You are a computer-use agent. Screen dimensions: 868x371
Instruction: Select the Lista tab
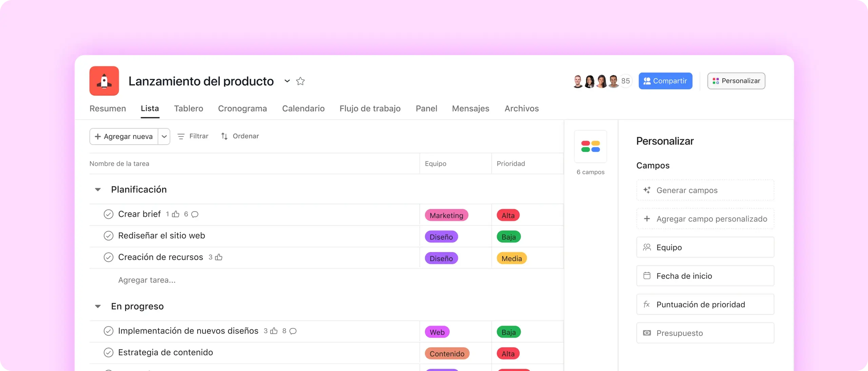pos(150,108)
